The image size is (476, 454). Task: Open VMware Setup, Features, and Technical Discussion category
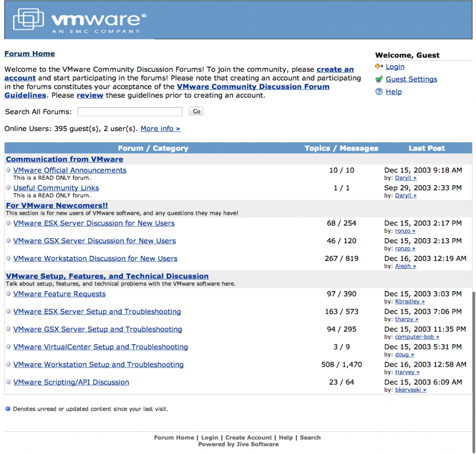(x=107, y=276)
